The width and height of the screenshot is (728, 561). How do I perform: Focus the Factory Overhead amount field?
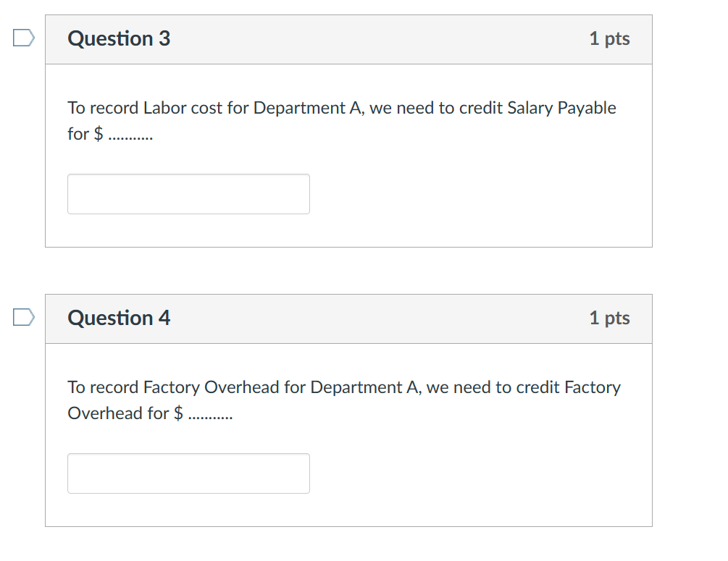point(188,473)
